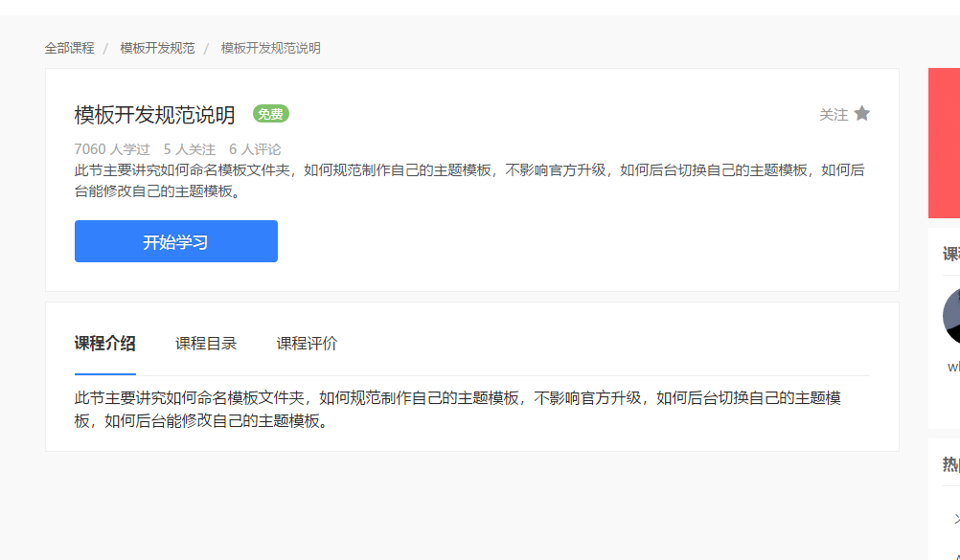Viewport: 960px width, 560px height.
Task: Click the green 免费 badge
Action: tap(271, 114)
